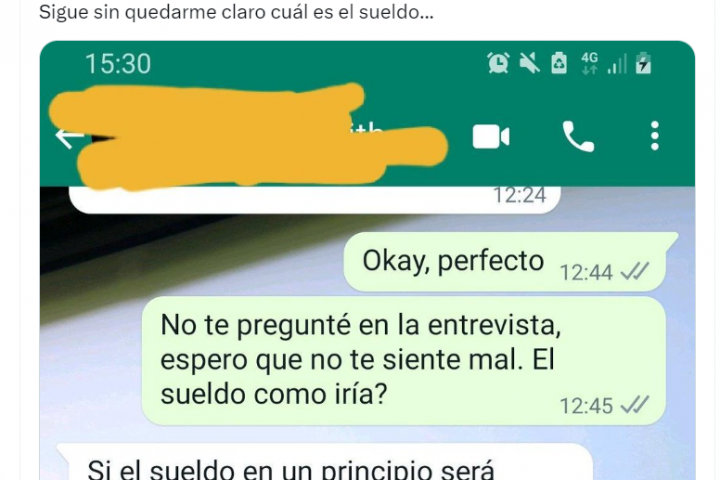Start a voice call with the phone icon

coord(578,136)
